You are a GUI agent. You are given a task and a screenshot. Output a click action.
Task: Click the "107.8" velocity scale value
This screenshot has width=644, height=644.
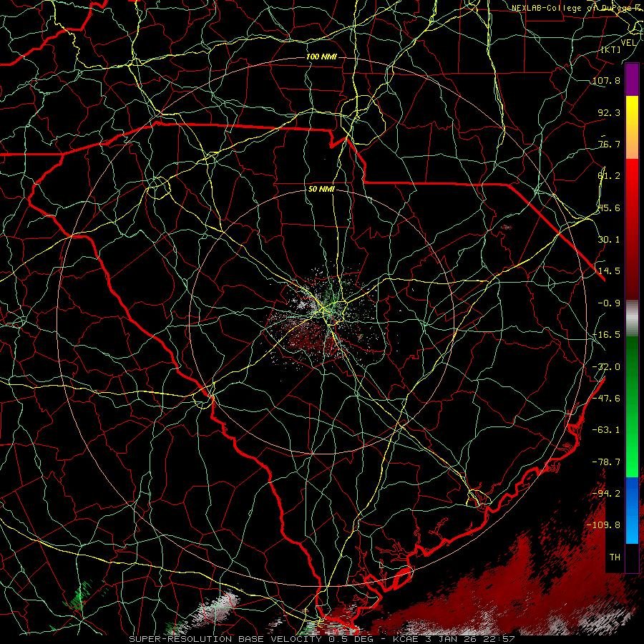(606, 80)
